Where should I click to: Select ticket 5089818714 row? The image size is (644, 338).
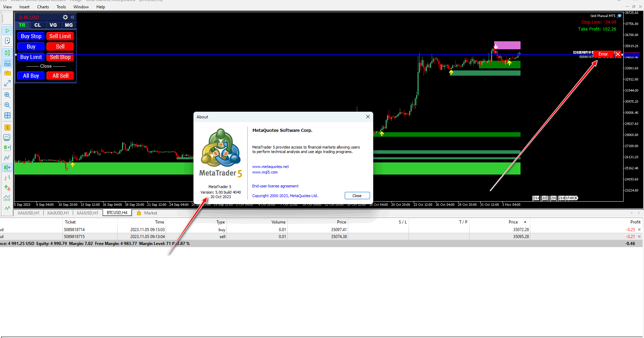(321, 230)
